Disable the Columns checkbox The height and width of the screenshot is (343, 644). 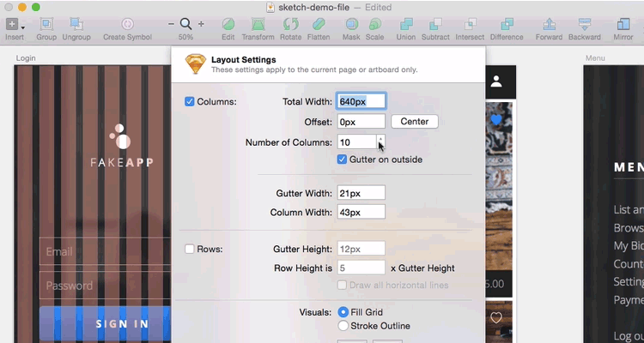coord(190,101)
